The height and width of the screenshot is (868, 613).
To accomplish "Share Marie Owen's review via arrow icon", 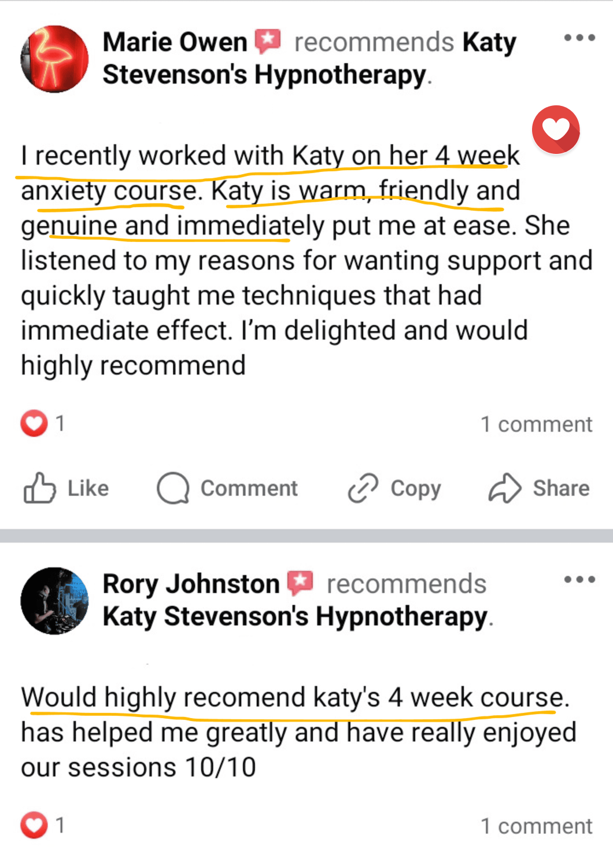I will pos(505,488).
